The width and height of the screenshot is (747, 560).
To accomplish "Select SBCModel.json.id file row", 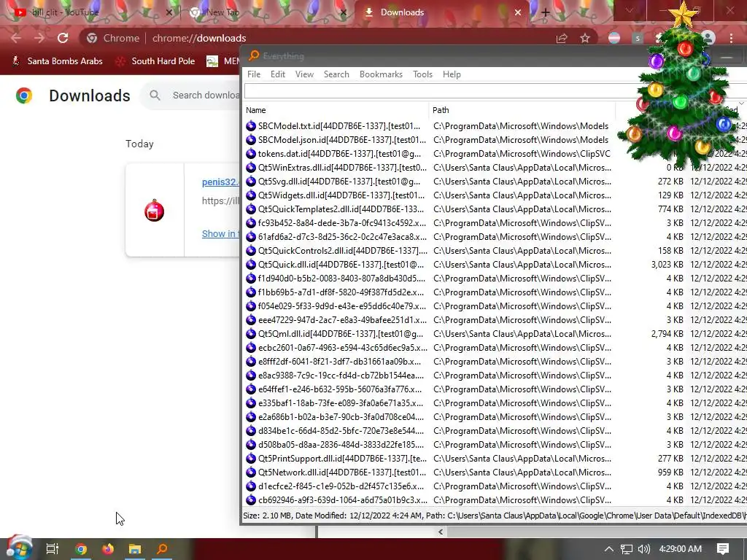I will 495,140.
